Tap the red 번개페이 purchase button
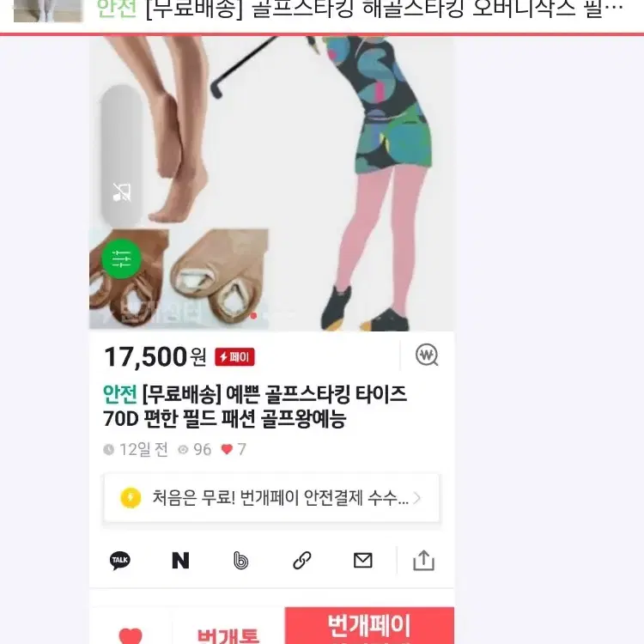Viewport: 644px width, 644px height. coord(369,625)
